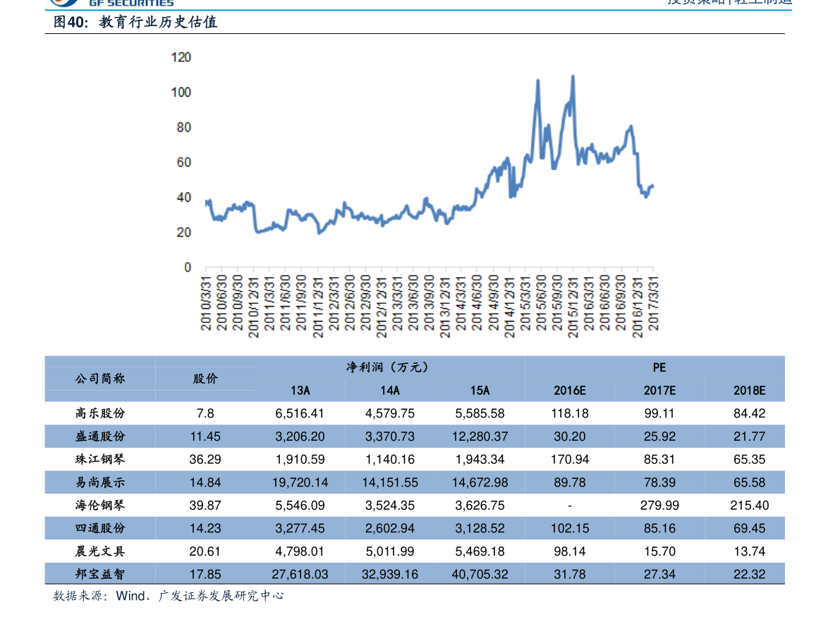The width and height of the screenshot is (840, 617).
Task: Click the data source line mentioning Wind
Action: 169,597
